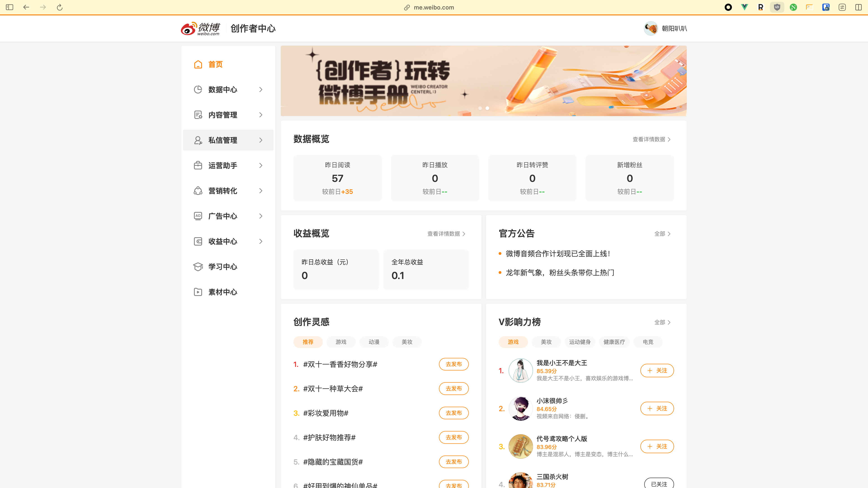Reload the page with the refresh icon
Viewport: 868px width, 488px height.
(x=60, y=7)
